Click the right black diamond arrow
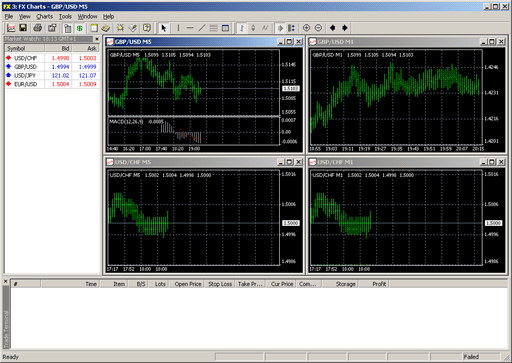Image resolution: width=512 pixels, height=363 pixels. pos(345,28)
